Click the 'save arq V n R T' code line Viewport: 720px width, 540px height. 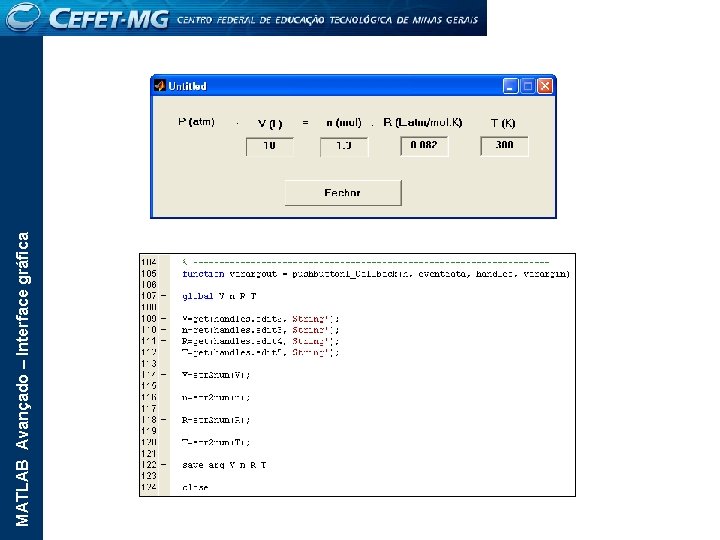point(224,465)
